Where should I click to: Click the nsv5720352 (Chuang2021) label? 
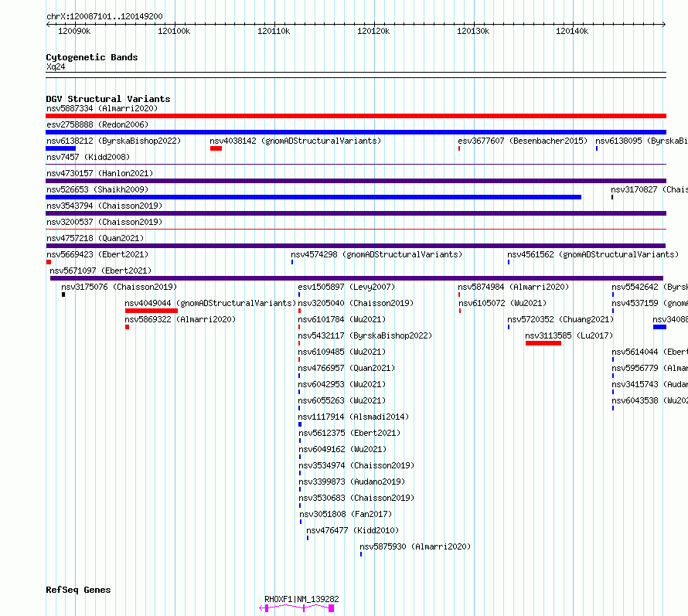(x=560, y=319)
